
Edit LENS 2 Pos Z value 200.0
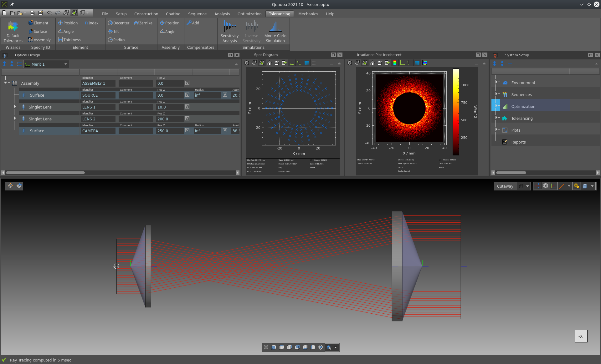pyautogui.click(x=170, y=119)
